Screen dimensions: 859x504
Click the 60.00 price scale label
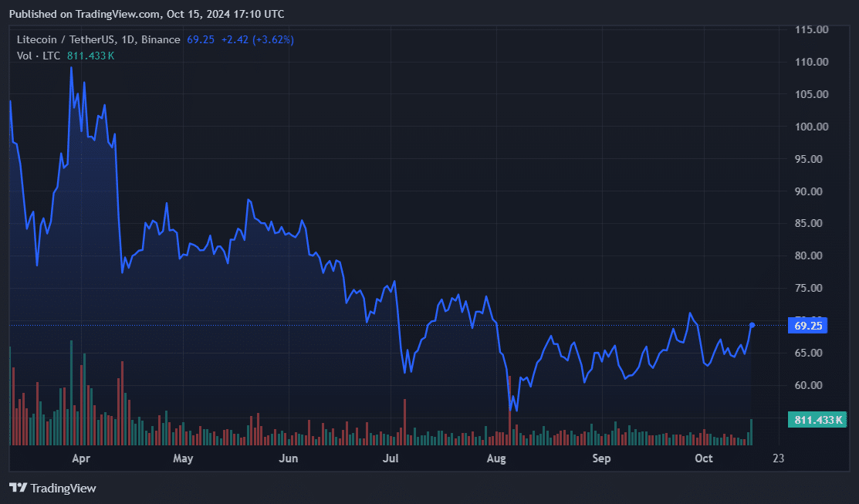click(811, 385)
